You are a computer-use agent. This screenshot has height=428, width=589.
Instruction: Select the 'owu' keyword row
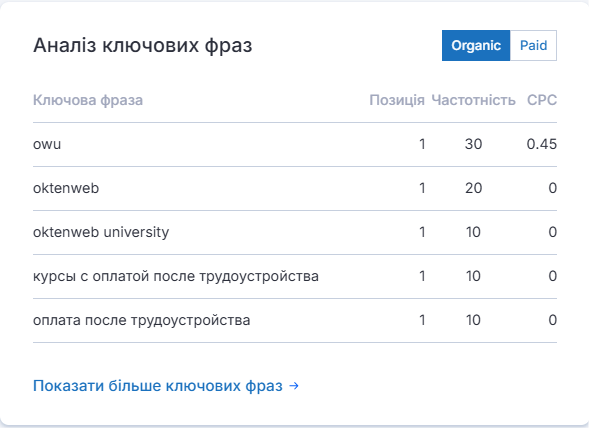tap(295, 144)
